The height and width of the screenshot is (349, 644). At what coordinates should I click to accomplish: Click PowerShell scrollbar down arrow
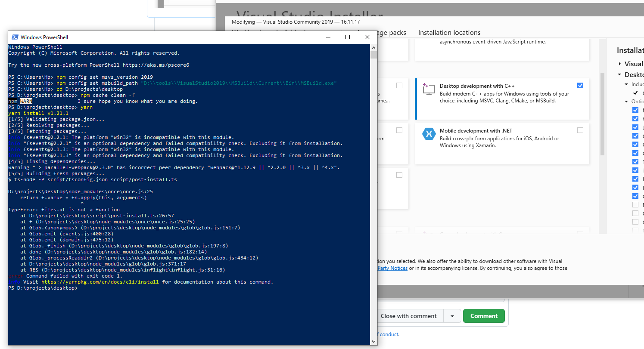click(x=373, y=341)
